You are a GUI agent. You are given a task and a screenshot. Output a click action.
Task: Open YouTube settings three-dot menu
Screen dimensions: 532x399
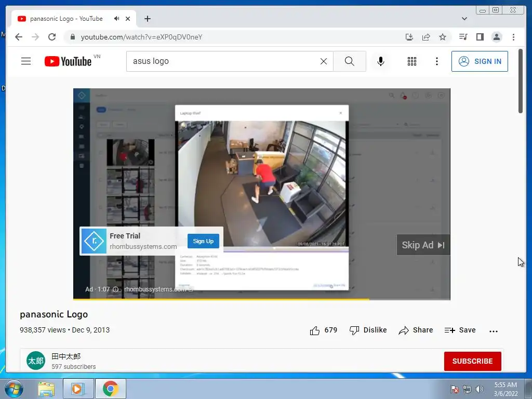[x=436, y=61]
